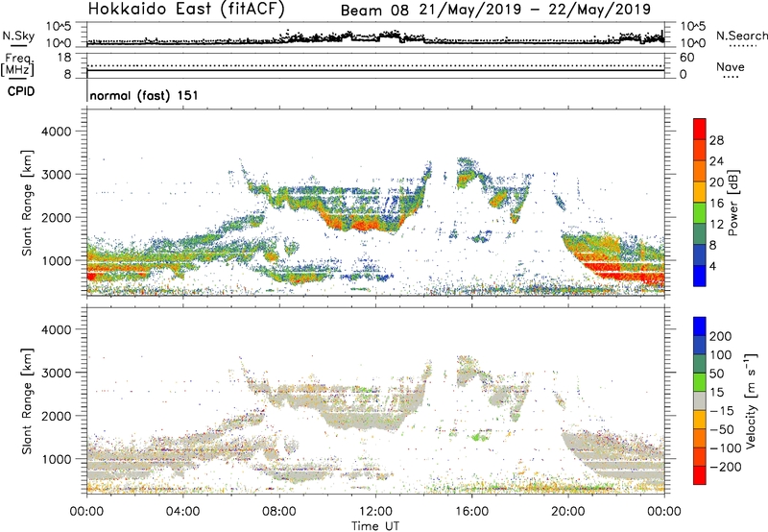Image resolution: width=768 pixels, height=532 pixels.
Task: Click the '20:00' time axis tick label
Action: point(567,512)
